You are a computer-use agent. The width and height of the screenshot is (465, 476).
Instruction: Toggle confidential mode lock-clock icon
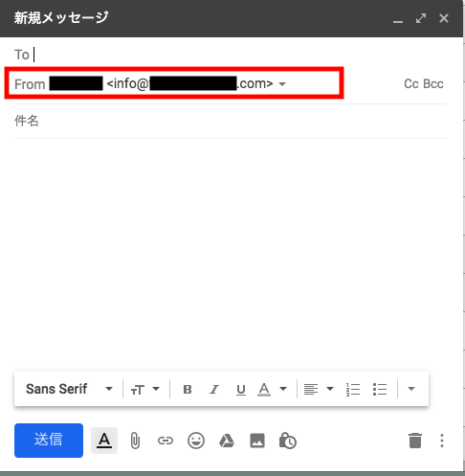288,441
